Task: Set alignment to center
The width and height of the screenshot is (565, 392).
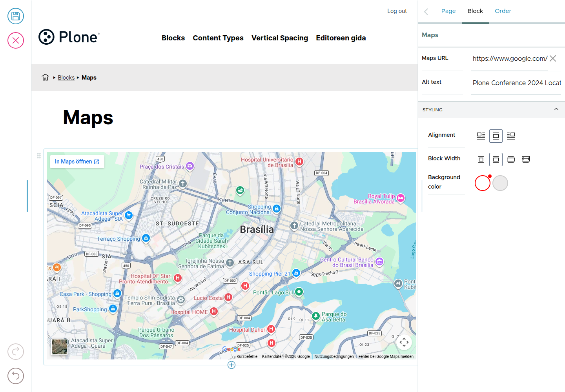Action: [x=496, y=136]
